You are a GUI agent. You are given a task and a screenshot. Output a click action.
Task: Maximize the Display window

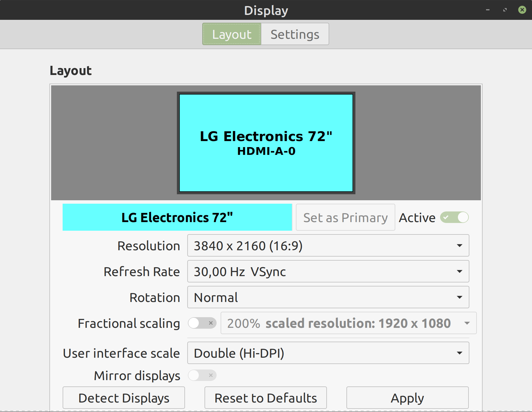505,10
